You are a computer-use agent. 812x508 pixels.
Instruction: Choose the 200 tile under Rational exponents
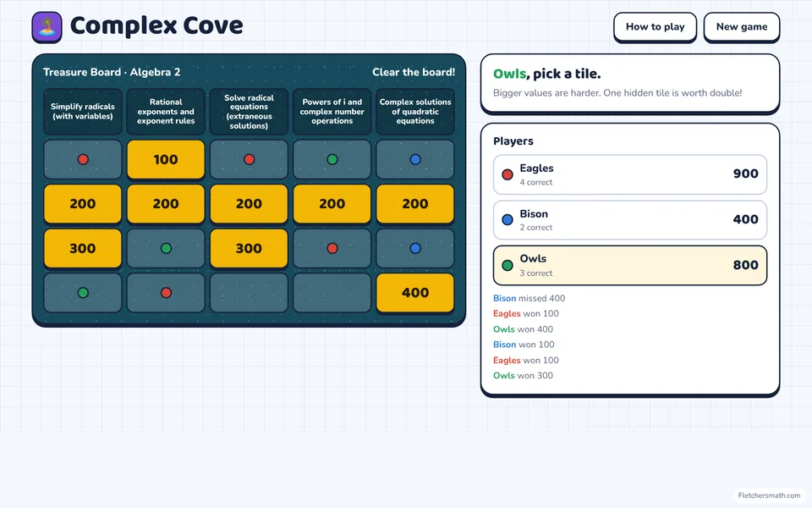pos(166,204)
